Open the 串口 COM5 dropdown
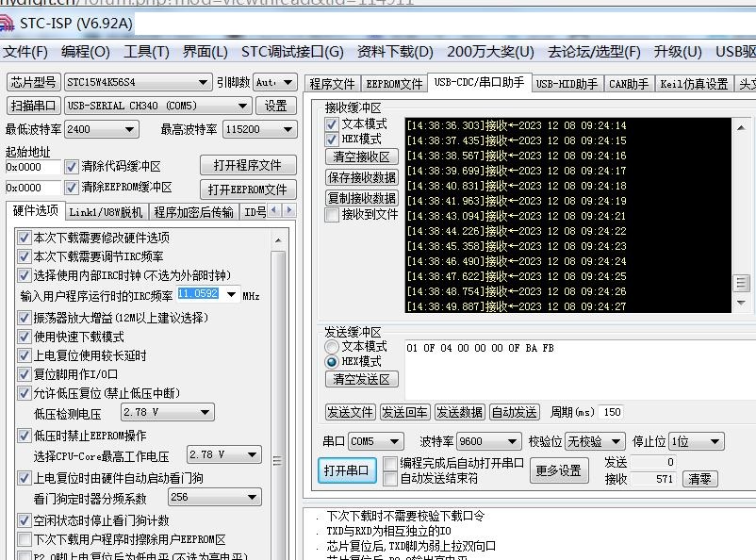Image resolution: width=756 pixels, height=560 pixels. pyautogui.click(x=394, y=441)
